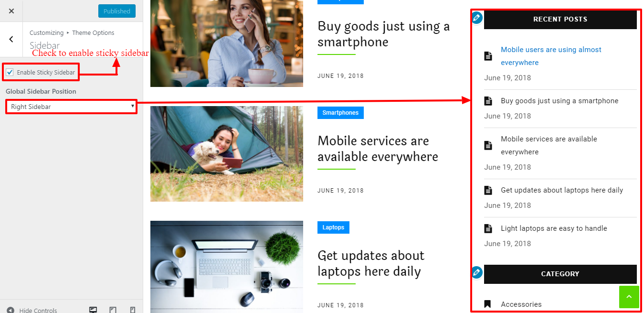This screenshot has height=313, width=644.
Task: Open the Global Sidebar Position dropdown
Action: (71, 107)
